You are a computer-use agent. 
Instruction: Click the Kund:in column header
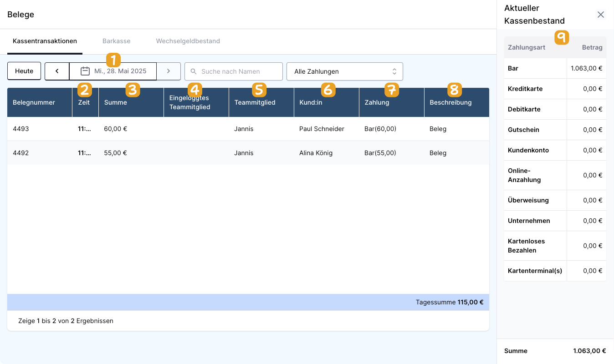327,102
